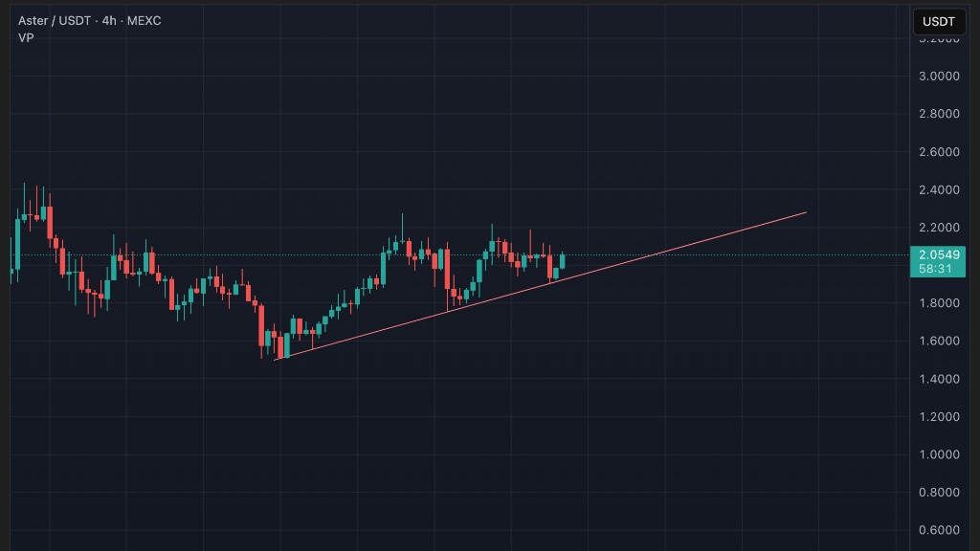Click the 3.0000 price scale label

938,76
